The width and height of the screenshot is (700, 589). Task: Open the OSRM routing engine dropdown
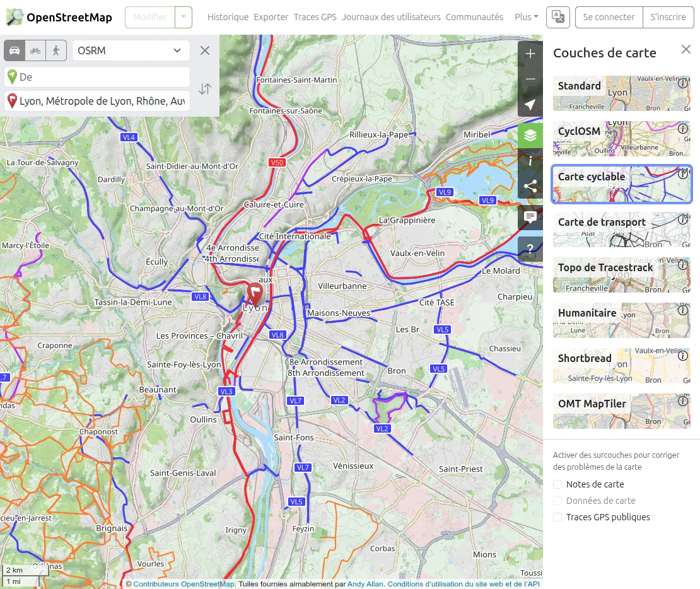click(131, 50)
